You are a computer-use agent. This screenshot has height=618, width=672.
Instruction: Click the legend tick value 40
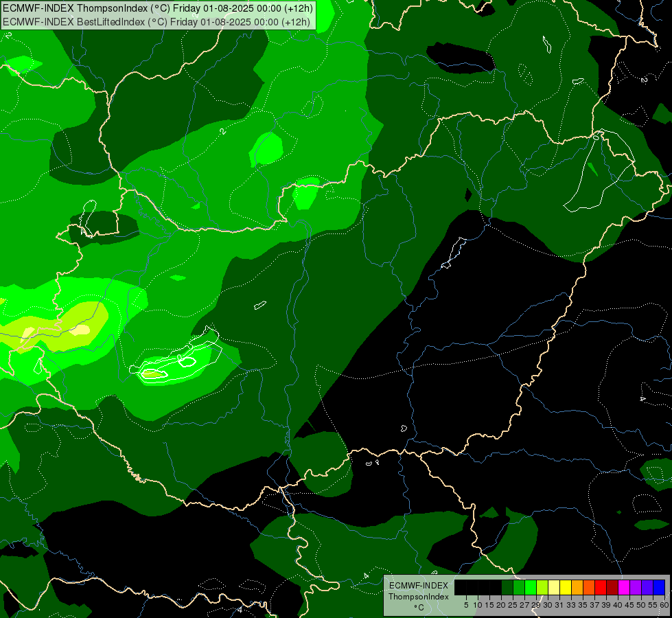pos(618,605)
